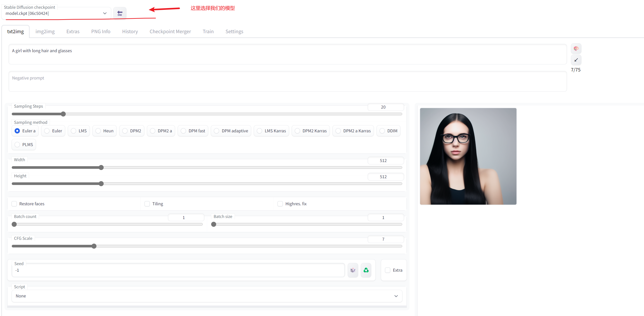
Task: Open the Stable Diffusion checkpoint dropdown
Action: click(56, 14)
